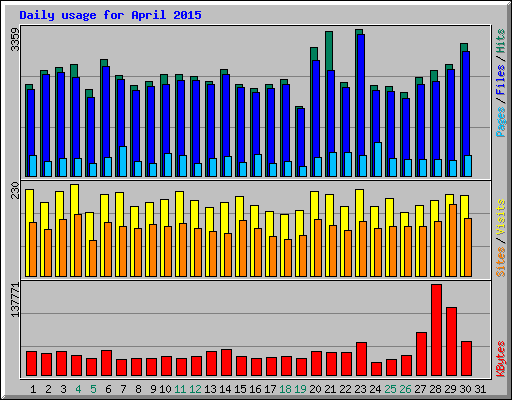The image size is (512, 400).
Task: Click the orange sites bar for day 29
Action: (x=453, y=240)
